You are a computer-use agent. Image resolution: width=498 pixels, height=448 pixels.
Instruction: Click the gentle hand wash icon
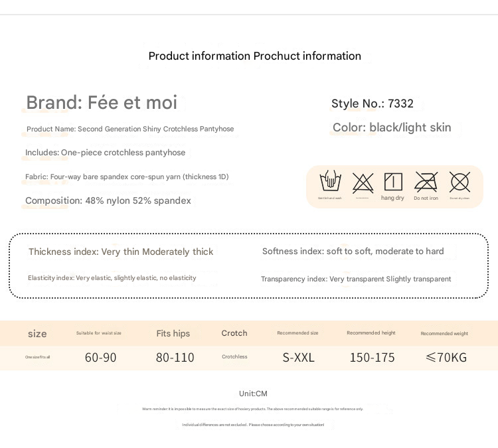[330, 181]
